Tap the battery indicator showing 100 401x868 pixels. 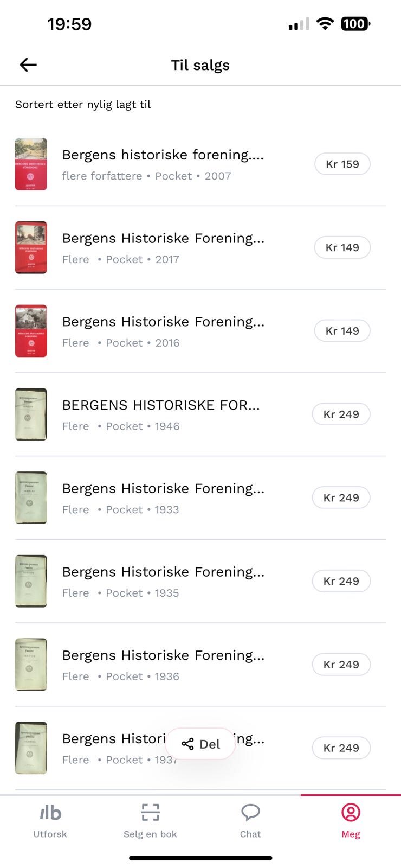click(355, 23)
